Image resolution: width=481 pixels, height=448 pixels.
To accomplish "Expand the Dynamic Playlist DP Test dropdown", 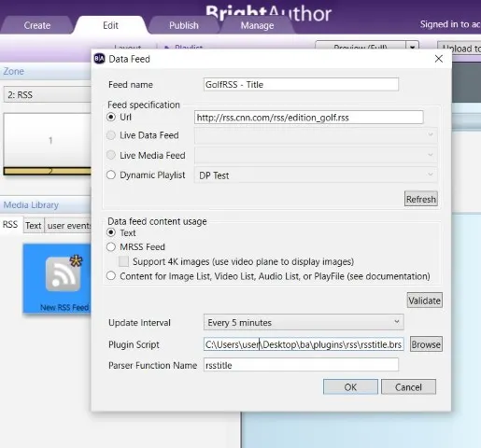I will point(316,175).
